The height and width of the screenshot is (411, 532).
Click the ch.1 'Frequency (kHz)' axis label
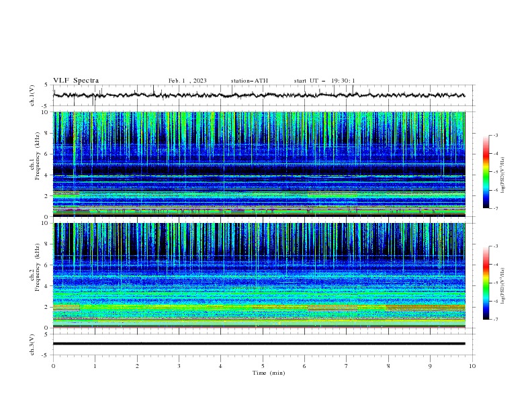[x=38, y=156]
